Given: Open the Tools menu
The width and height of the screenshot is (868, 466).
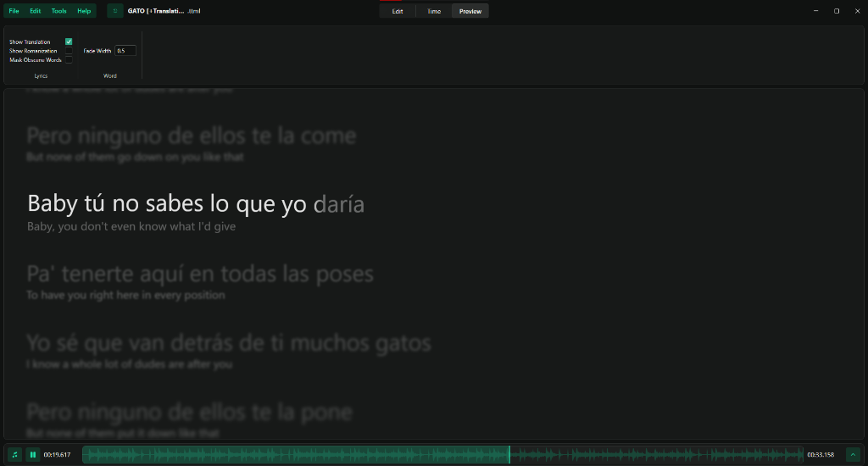Looking at the screenshot, I should [58, 11].
